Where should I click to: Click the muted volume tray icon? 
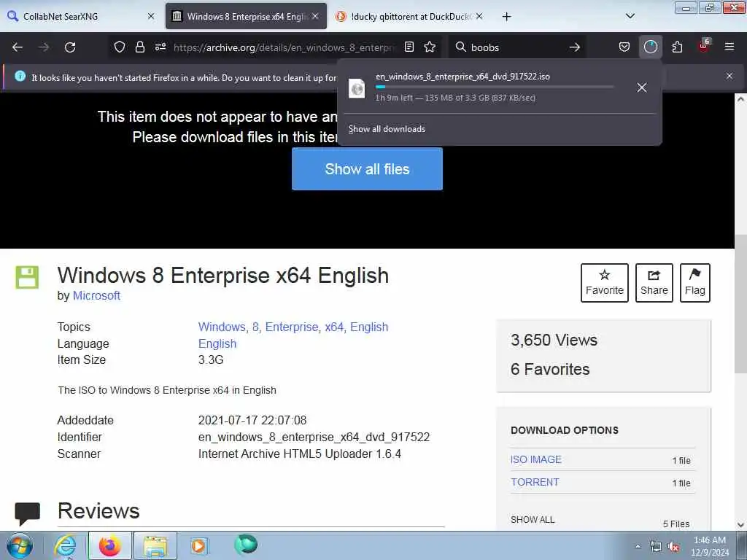[x=673, y=547]
